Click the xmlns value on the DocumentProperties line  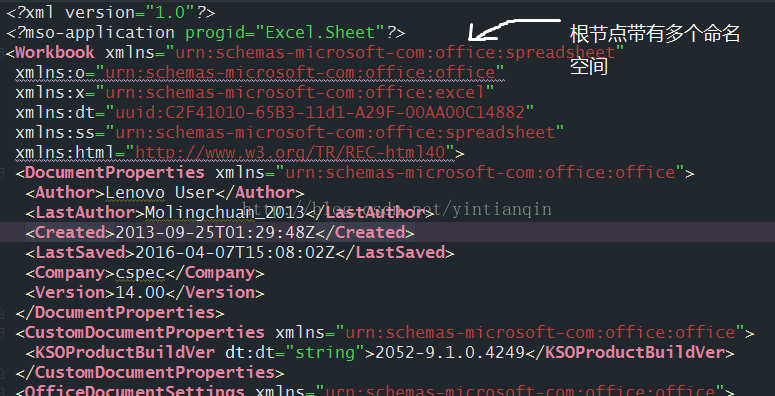click(x=480, y=173)
